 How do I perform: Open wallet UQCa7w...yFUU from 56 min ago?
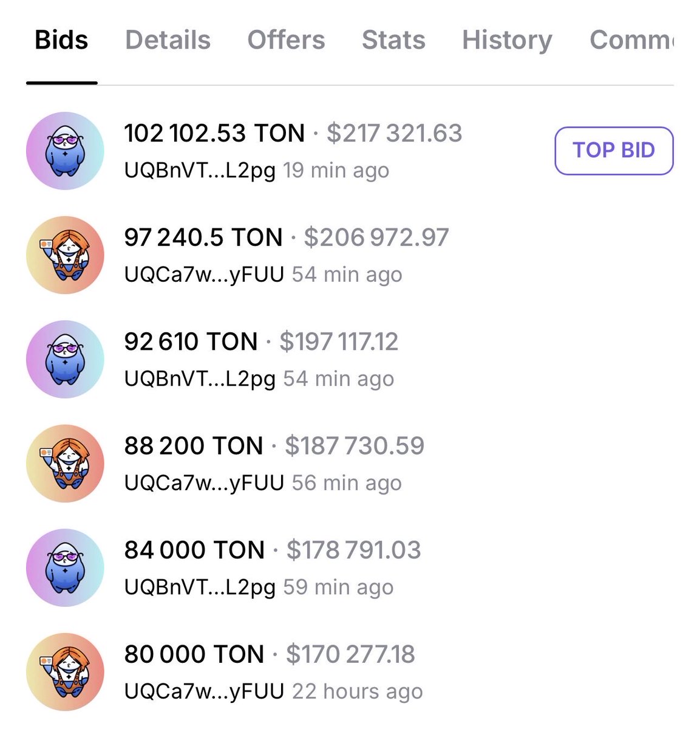coord(204,483)
